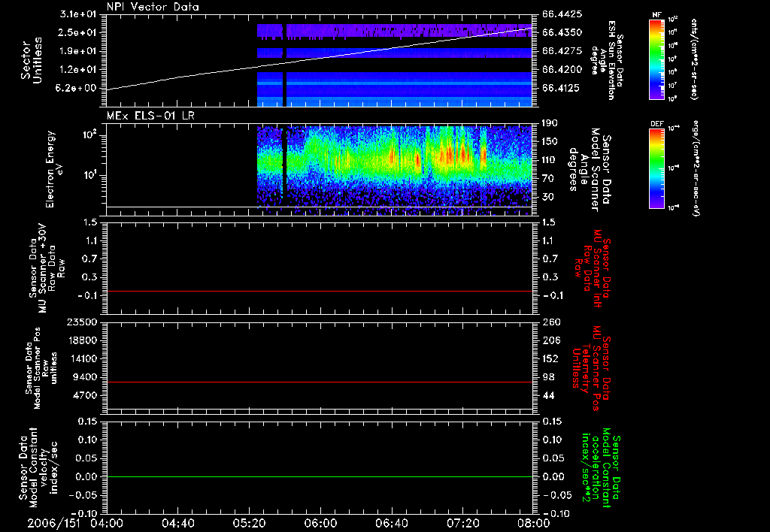Click the "66.4275" sun elevation tick value
Screen dimensions: 770x532
[x=562, y=51]
